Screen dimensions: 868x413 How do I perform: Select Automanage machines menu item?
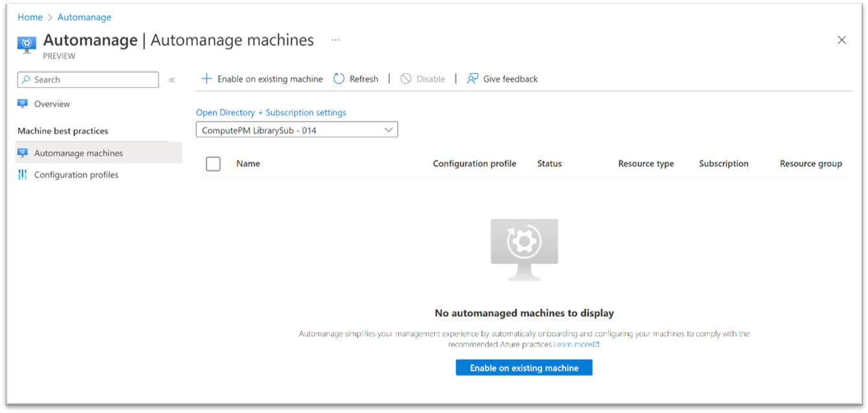(x=99, y=153)
